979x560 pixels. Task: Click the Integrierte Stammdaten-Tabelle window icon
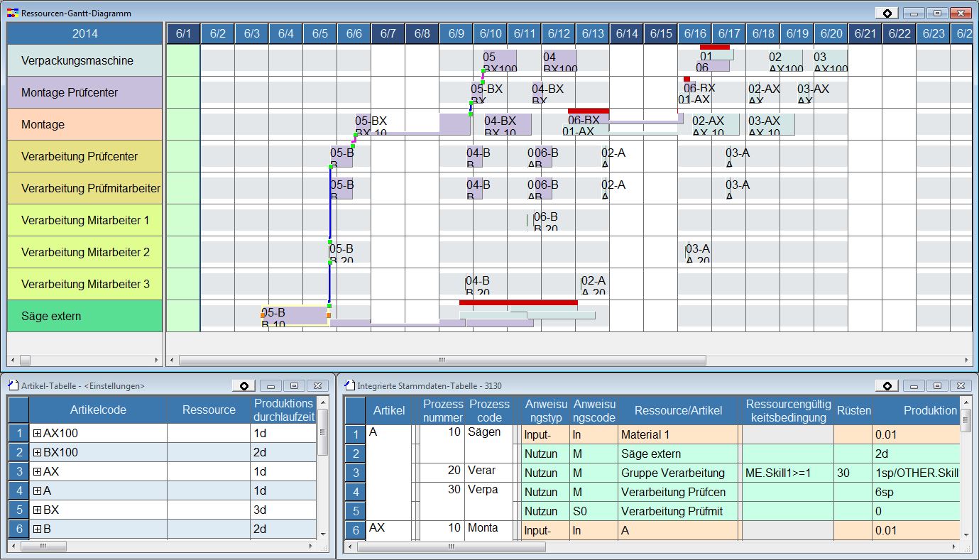(x=349, y=385)
